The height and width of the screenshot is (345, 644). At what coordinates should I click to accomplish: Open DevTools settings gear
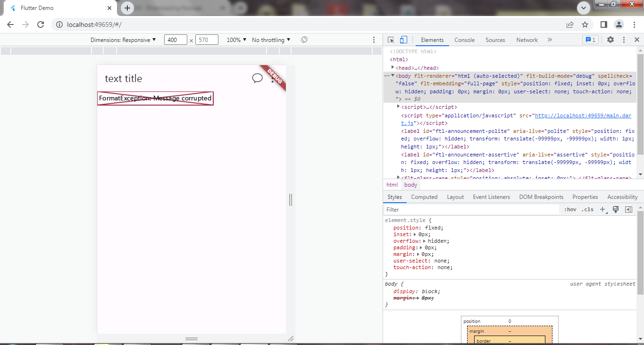tap(611, 40)
